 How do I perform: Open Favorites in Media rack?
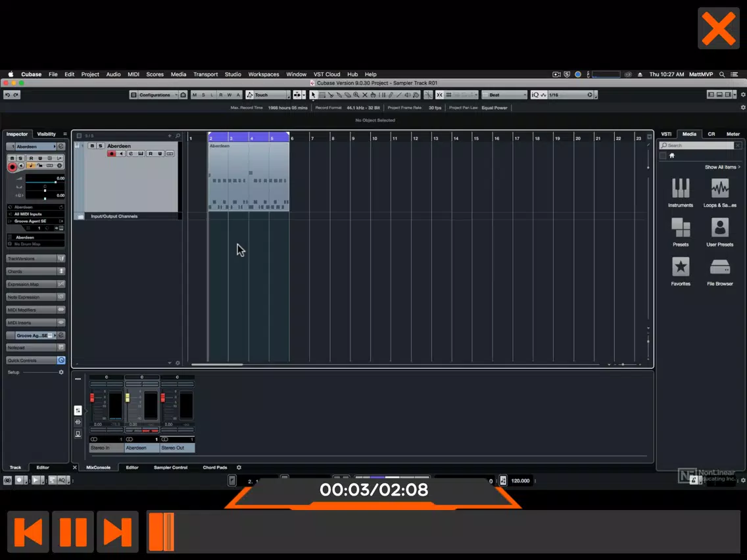click(681, 271)
